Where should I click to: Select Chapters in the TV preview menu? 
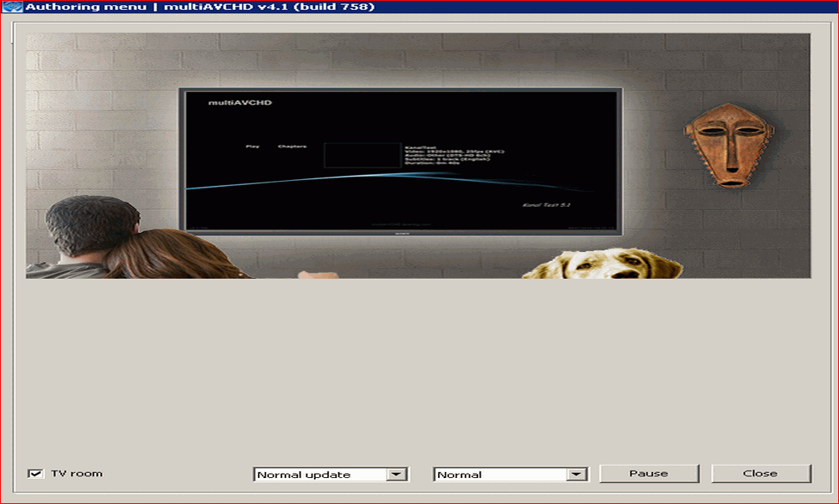pyautogui.click(x=291, y=147)
